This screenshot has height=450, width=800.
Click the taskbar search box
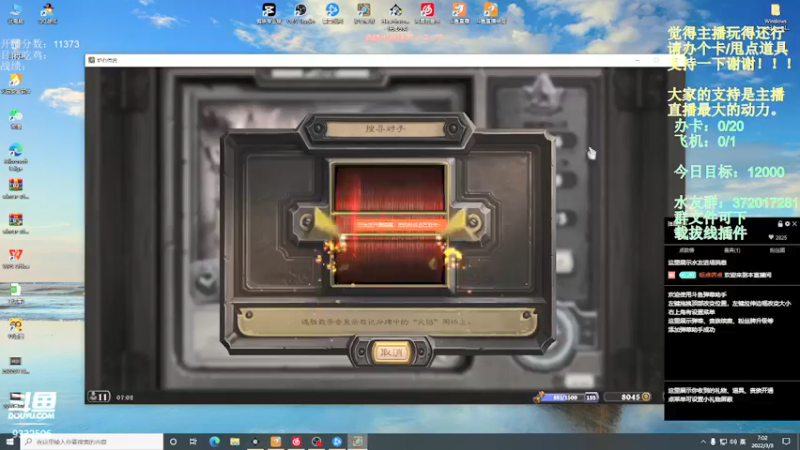tap(92, 441)
